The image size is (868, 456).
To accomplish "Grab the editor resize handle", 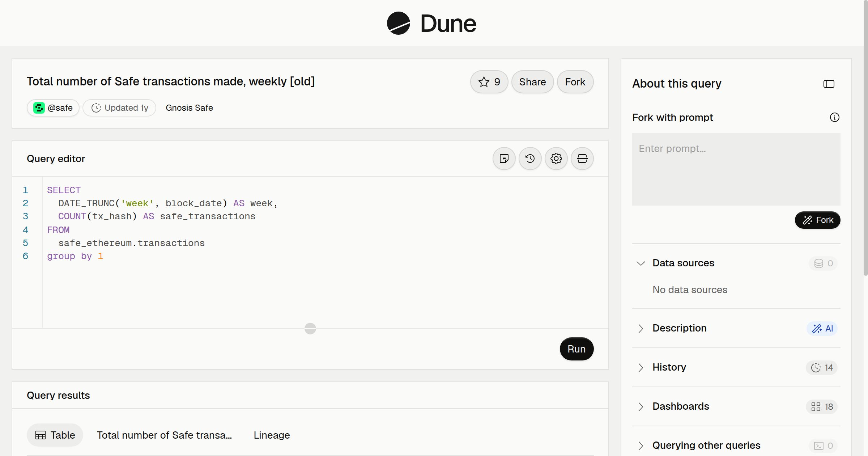I will coord(310,329).
